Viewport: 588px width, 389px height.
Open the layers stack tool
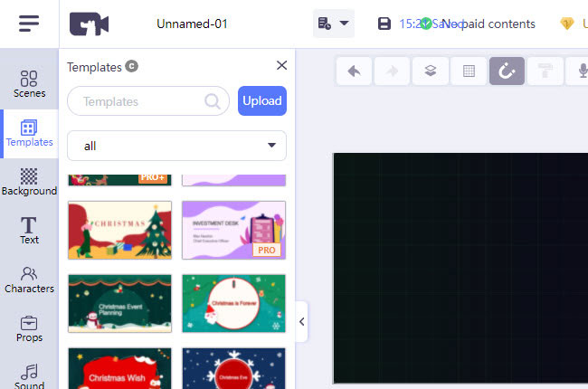[431, 71]
